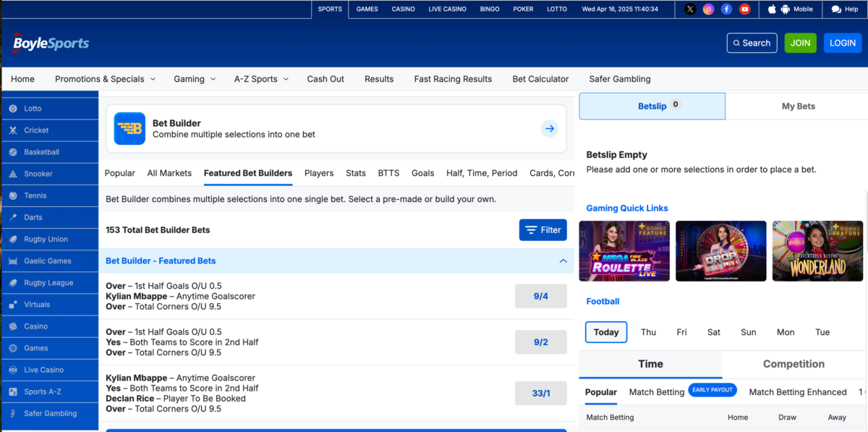Select Tue in football days
Viewport: 868px width, 432px height.
[x=822, y=332]
